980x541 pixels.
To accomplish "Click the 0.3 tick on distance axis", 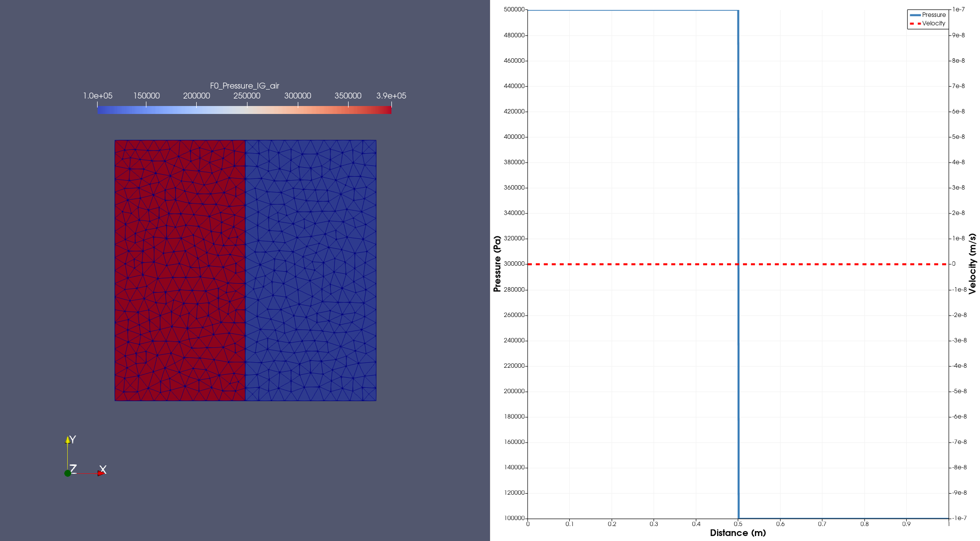I will (x=654, y=524).
